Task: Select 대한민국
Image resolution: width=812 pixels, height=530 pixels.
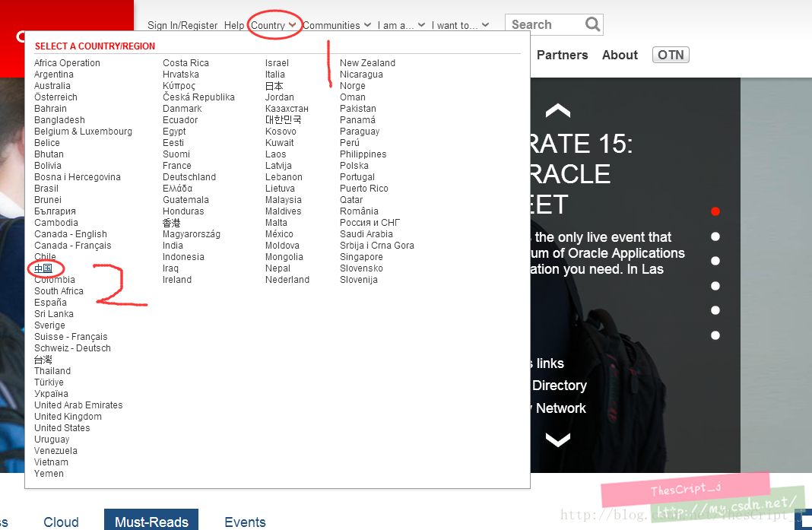Action: coord(284,119)
